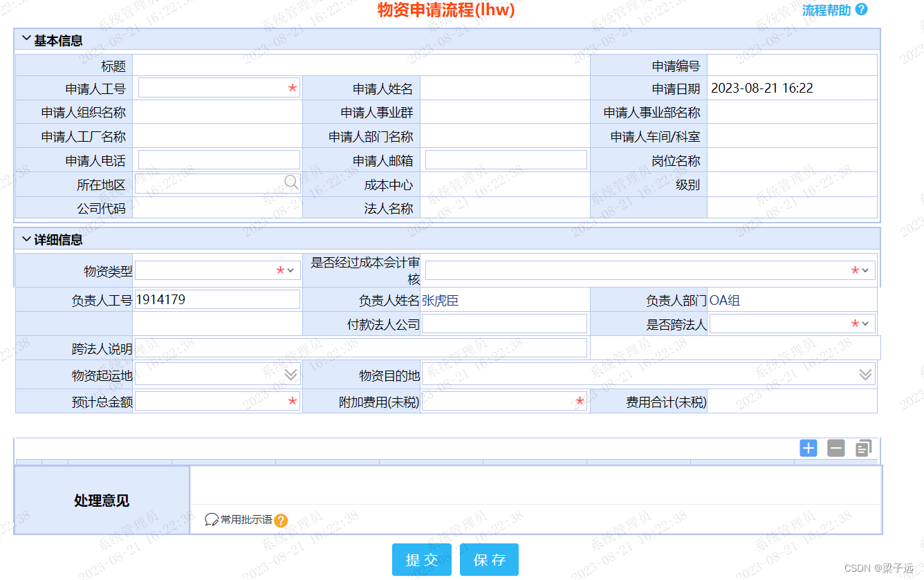Focus the 申请人邮箱 input field
924x580 pixels.
(506, 160)
